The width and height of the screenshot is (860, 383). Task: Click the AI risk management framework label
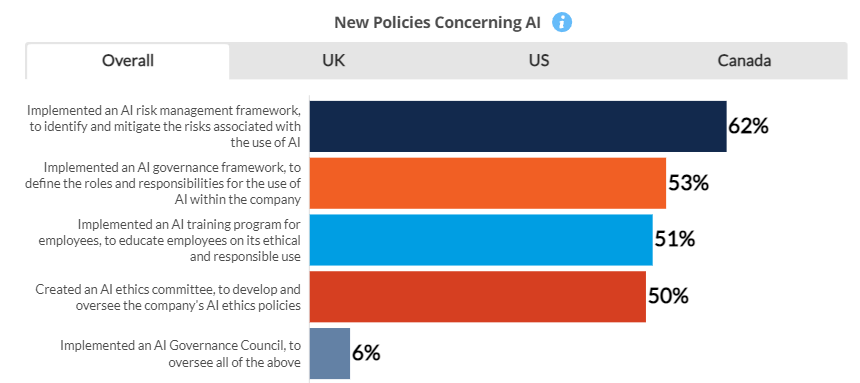[x=164, y=127]
